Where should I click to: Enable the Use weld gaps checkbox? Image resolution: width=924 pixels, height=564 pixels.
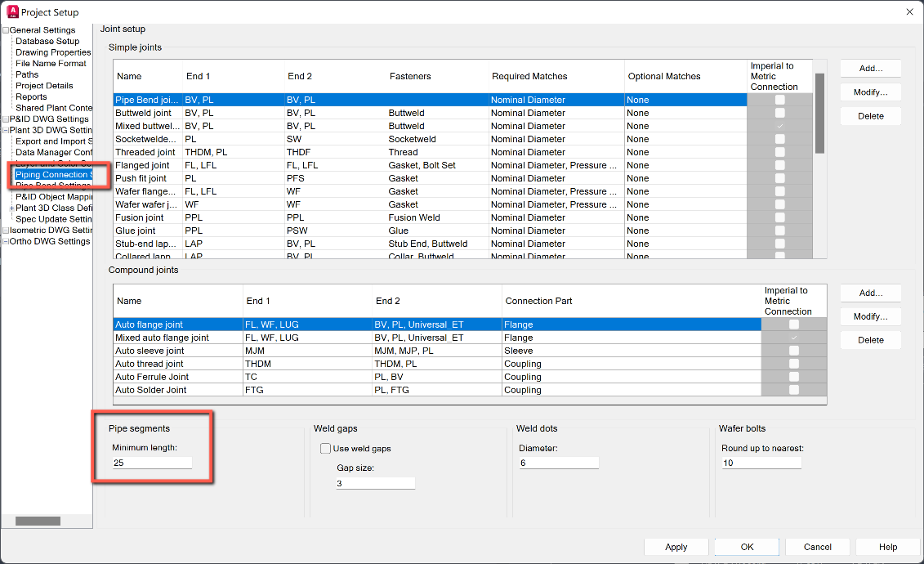coord(325,446)
